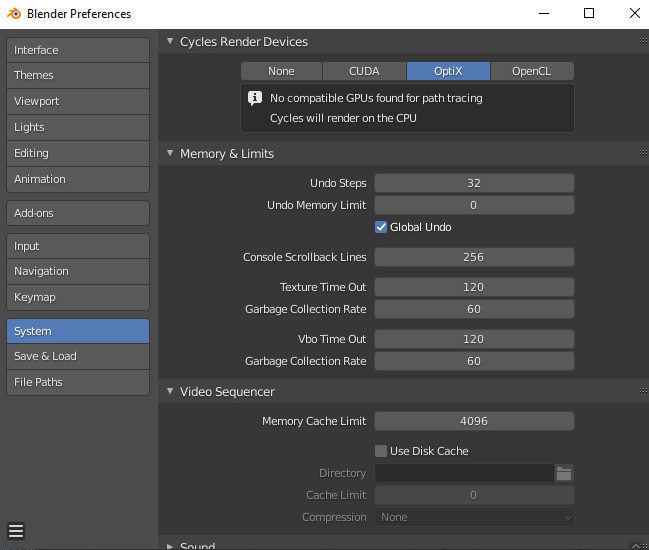
Task: Open the Navigation tab
Action: [78, 271]
